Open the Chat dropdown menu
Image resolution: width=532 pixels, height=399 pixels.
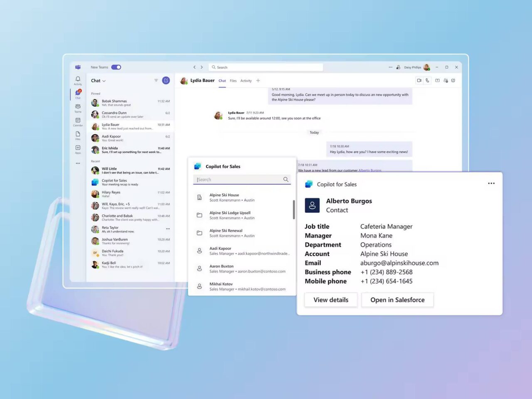point(98,80)
